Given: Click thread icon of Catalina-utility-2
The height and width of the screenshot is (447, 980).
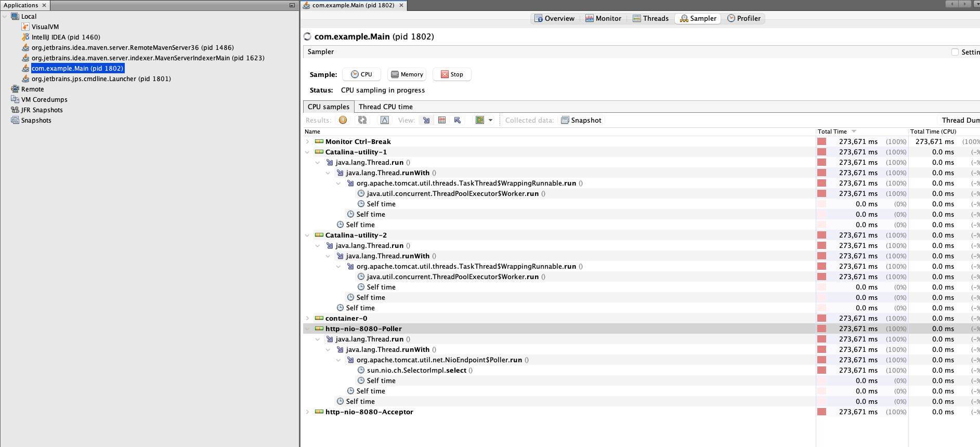Looking at the screenshot, I should click(319, 235).
